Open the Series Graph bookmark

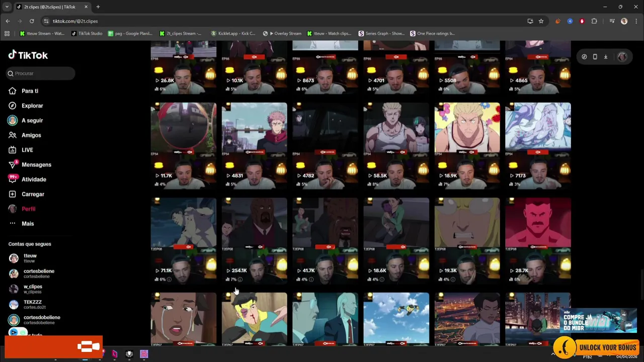coord(381,34)
